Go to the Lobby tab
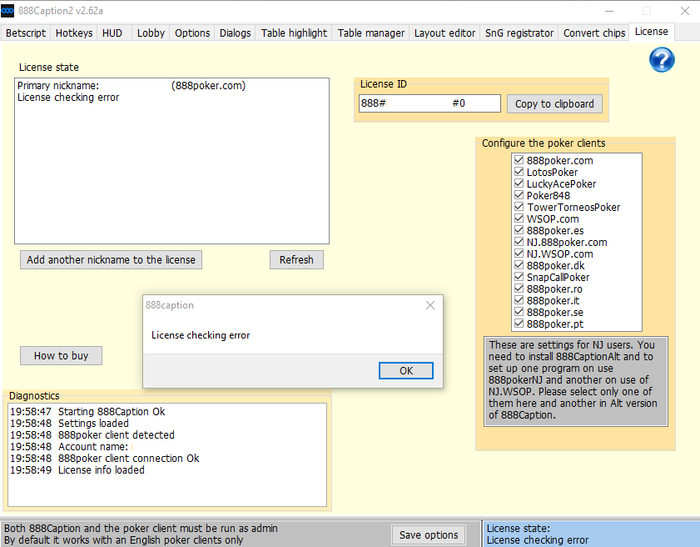 pyautogui.click(x=151, y=33)
